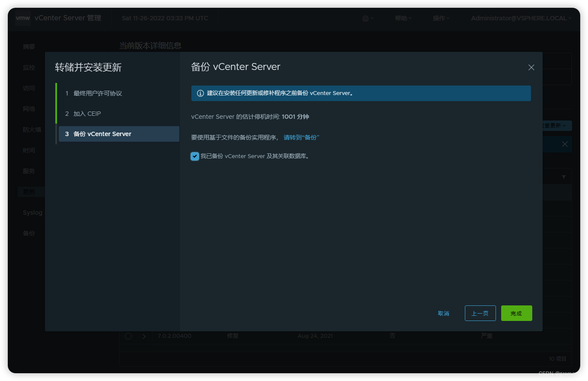Dismiss the notification behind the dialog
The height and width of the screenshot is (381, 588).
point(565,144)
